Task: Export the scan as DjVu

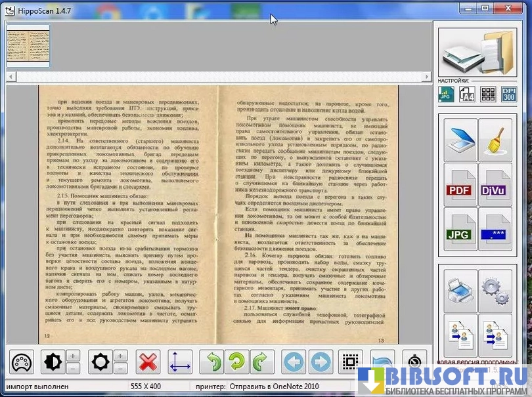Action: pos(495,185)
